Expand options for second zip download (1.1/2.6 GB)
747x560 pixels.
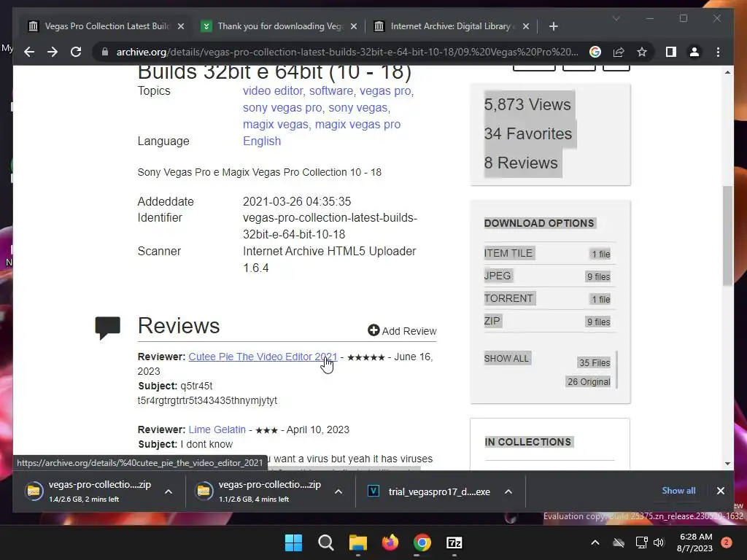pos(338,491)
